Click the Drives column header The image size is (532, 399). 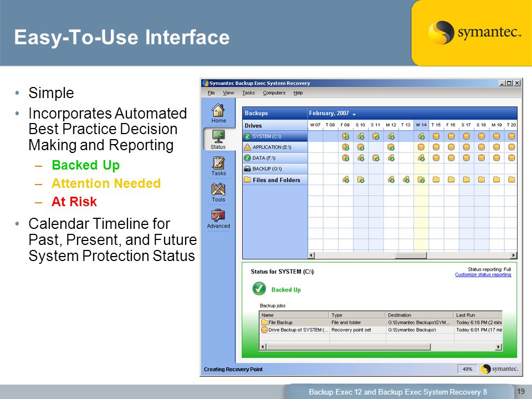[x=275, y=126]
